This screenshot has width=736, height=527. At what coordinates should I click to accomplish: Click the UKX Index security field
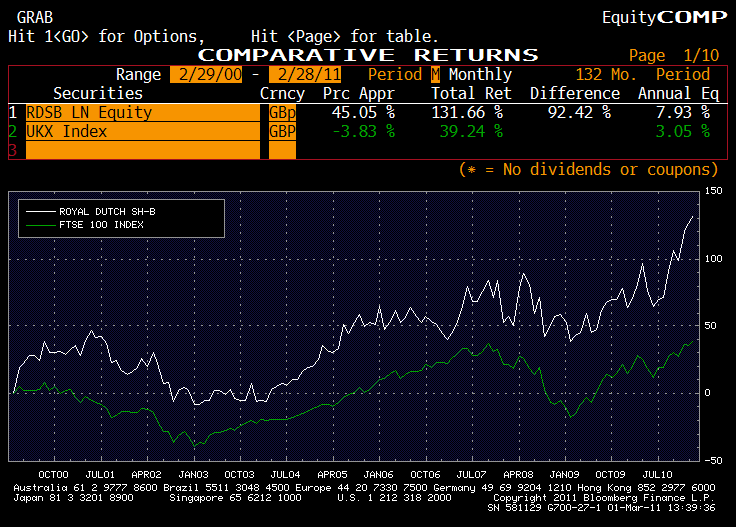[x=143, y=131]
